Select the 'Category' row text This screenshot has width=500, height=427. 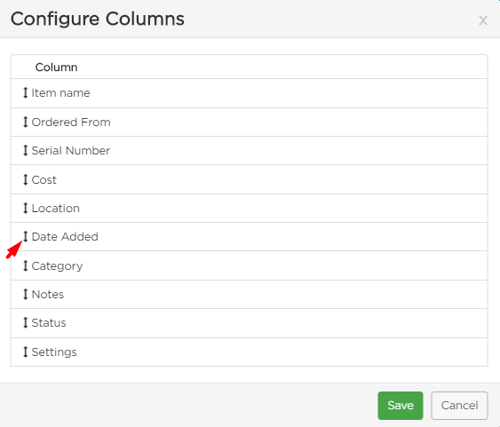[x=57, y=266]
